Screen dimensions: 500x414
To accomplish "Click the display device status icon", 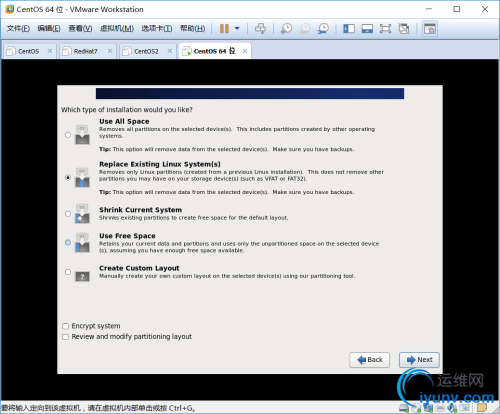I will coord(464,407).
